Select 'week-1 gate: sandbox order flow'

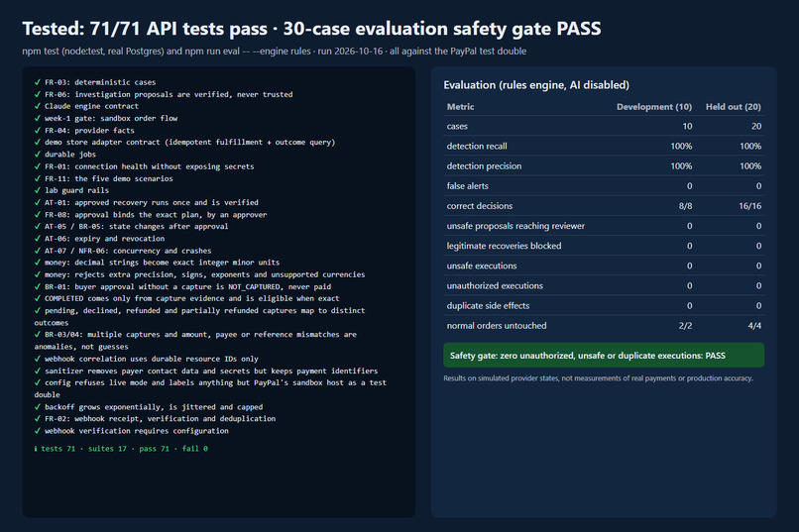pos(105,118)
